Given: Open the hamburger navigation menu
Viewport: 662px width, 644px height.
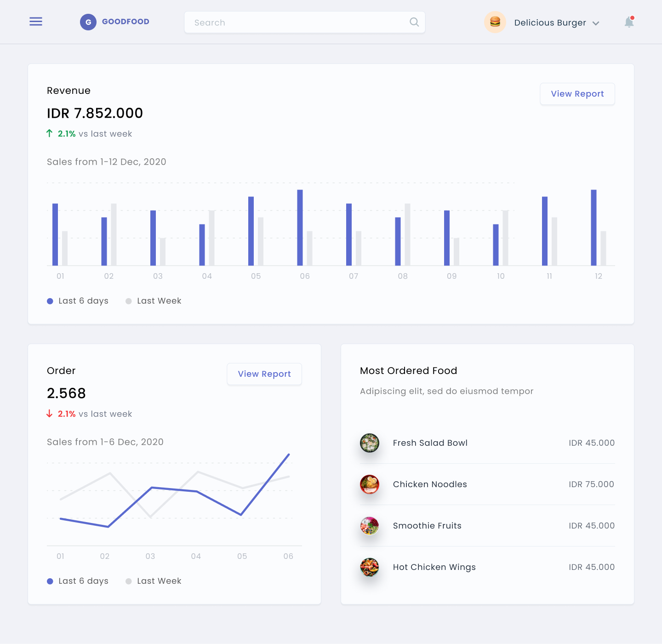Looking at the screenshot, I should coord(36,22).
